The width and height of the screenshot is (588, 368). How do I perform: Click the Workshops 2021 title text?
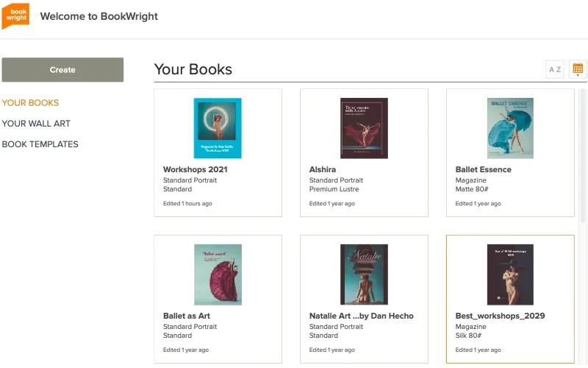(195, 169)
